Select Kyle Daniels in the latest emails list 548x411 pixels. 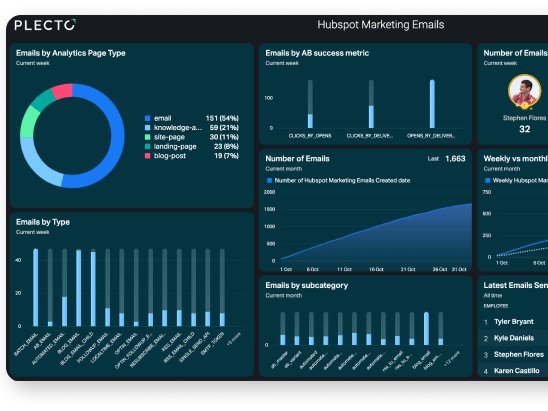[514, 338]
